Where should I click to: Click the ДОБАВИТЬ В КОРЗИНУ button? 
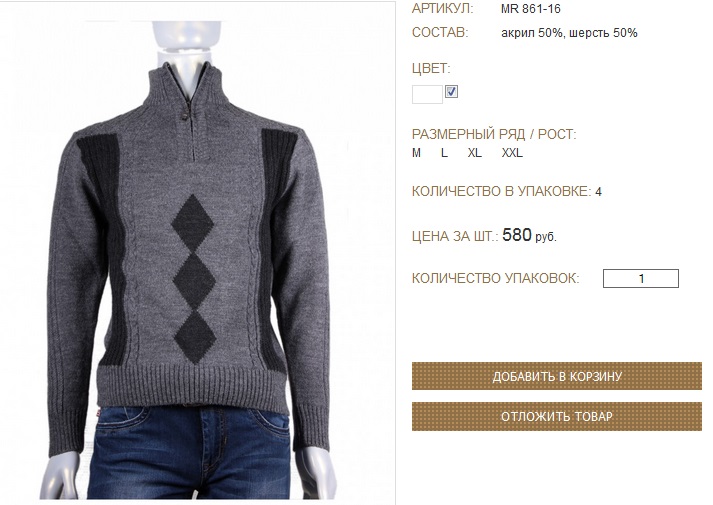pos(557,376)
